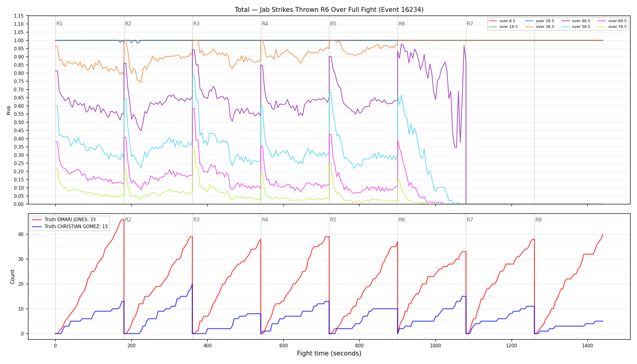Click the 20 tick on the Count axis
Screen dimensions: 637x364
21,284
